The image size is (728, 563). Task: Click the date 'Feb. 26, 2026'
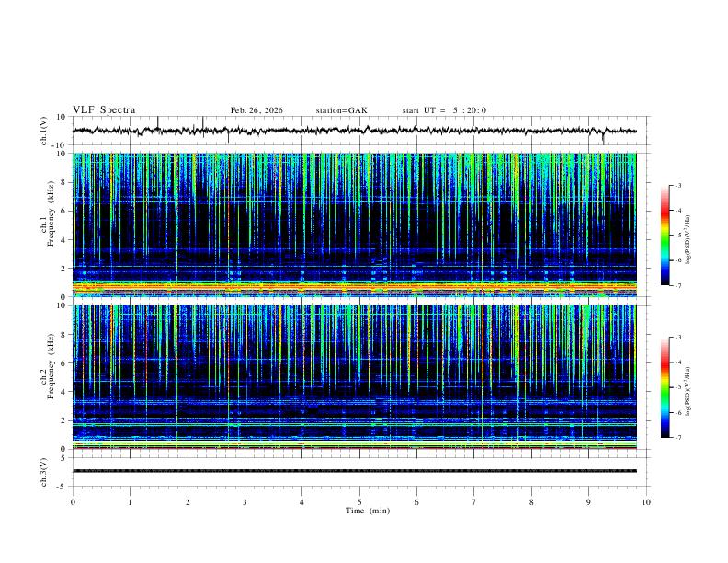pyautogui.click(x=256, y=110)
